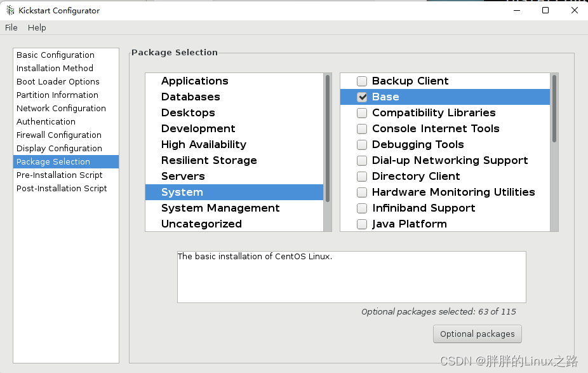Click the category list vertical scrollbar
Viewport: 588px width, 373px height.
(x=328, y=139)
